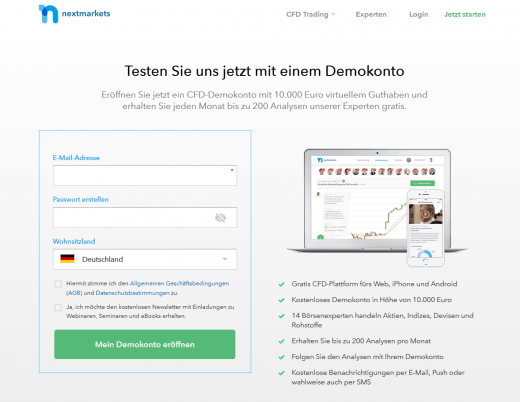Click the nextmarkets logo icon
Screen dimensions: 520x402
[x=48, y=14]
